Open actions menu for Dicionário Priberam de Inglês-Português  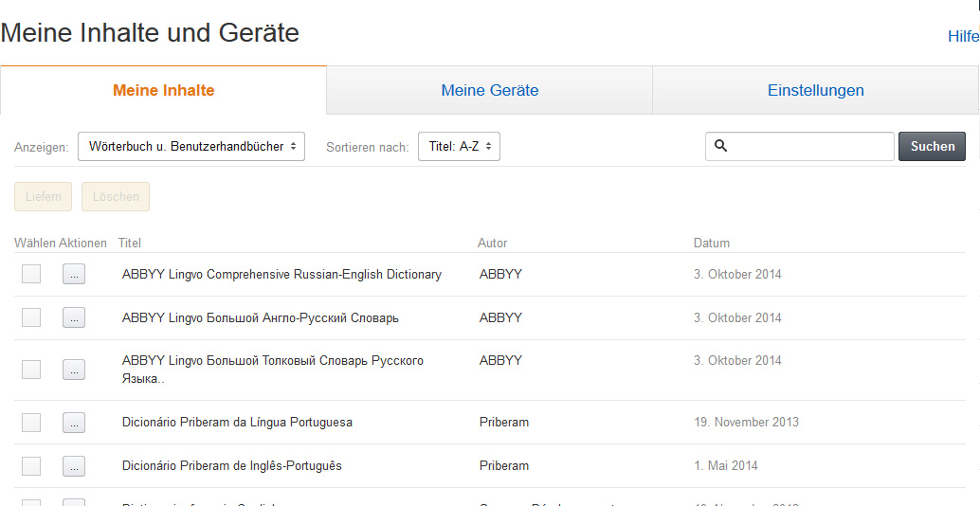(x=74, y=465)
